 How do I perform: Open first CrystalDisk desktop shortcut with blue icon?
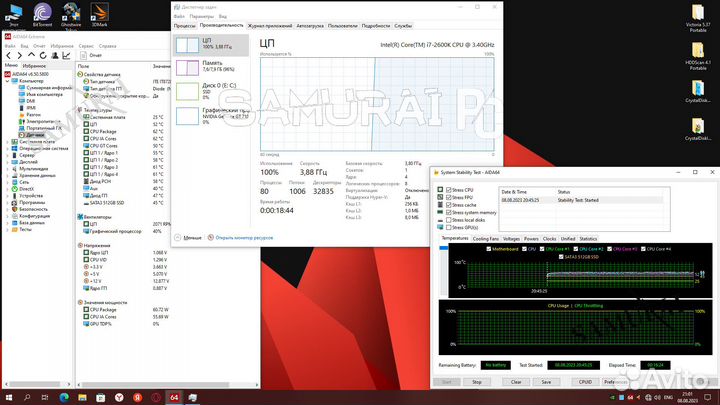click(x=698, y=91)
